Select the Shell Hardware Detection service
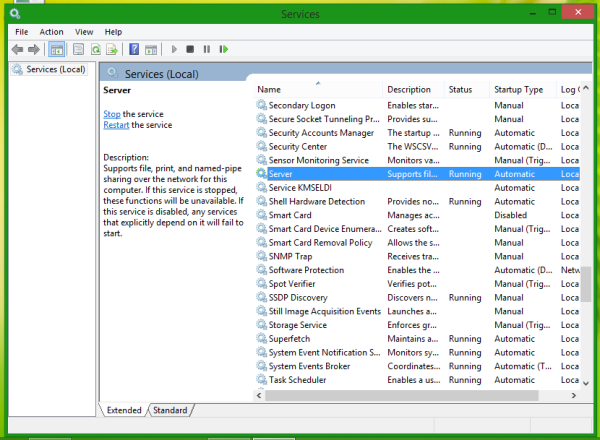Screen dimensions: 600x440 pyautogui.click(x=417, y=201)
